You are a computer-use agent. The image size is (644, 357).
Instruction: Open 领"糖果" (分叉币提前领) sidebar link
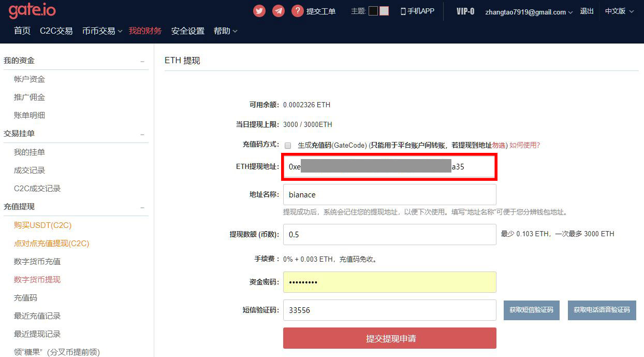[57, 352]
